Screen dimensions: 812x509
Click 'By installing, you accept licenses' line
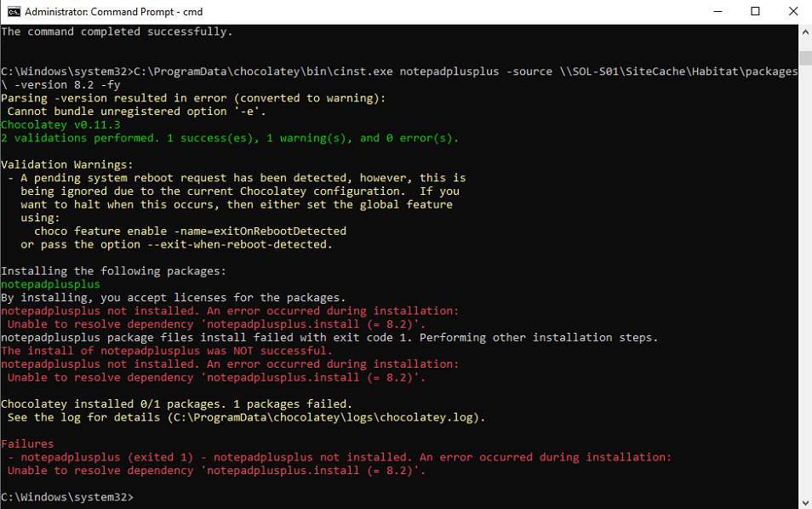(x=174, y=298)
